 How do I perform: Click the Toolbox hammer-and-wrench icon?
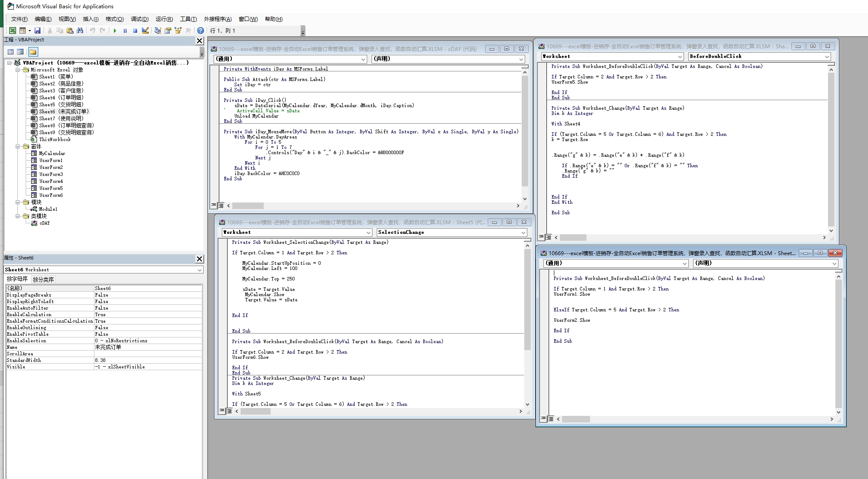[x=188, y=30]
